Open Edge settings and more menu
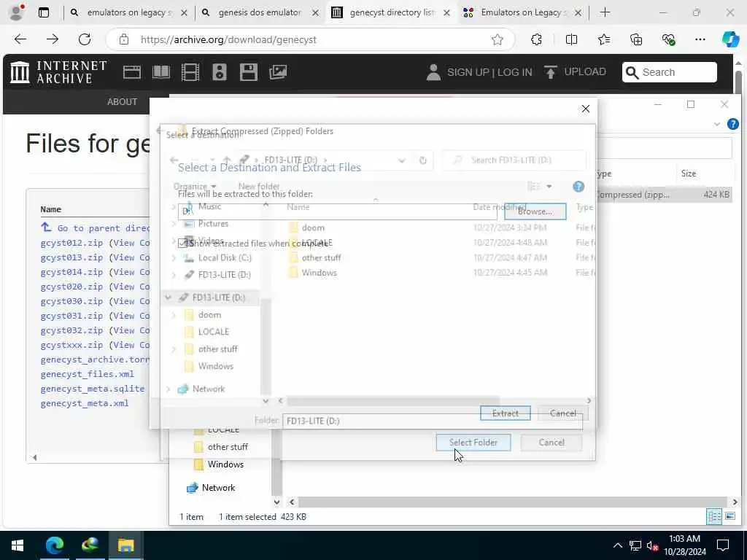Image resolution: width=747 pixels, height=560 pixels. coord(700,39)
